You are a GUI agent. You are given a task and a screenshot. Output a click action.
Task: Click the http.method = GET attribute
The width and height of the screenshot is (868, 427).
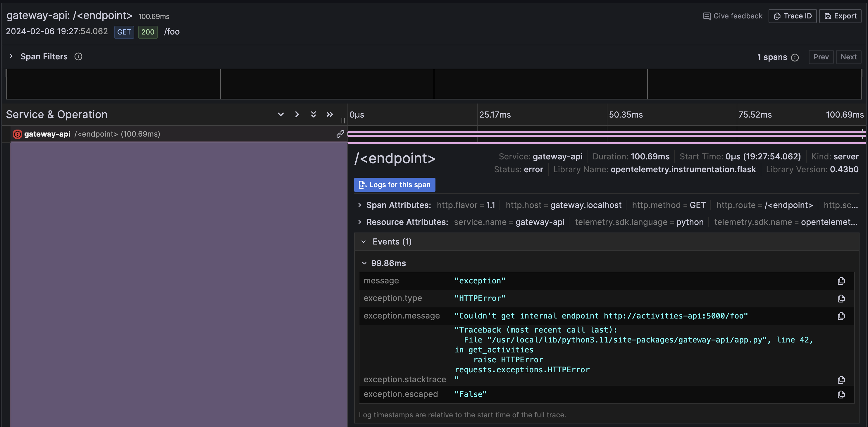[669, 205]
